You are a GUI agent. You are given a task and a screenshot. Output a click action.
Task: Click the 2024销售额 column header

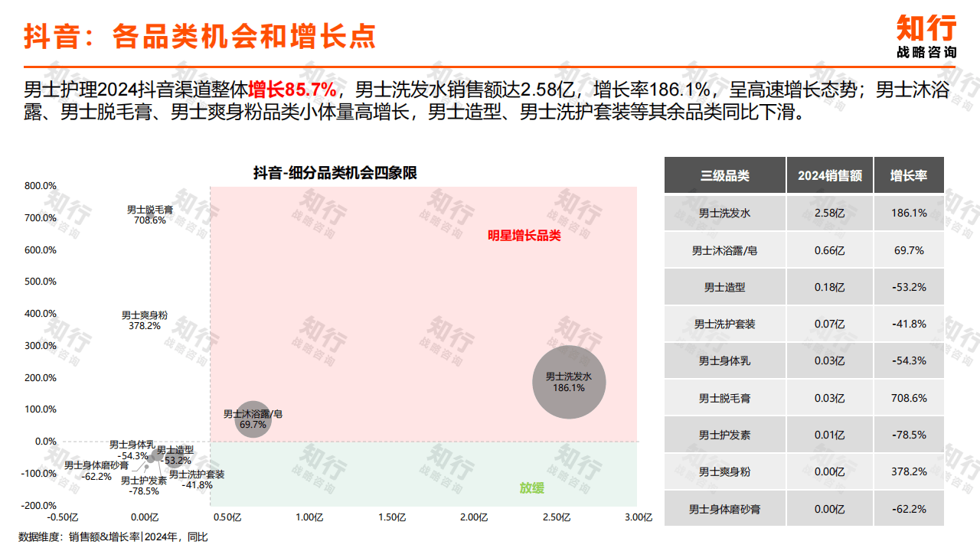pyautogui.click(x=829, y=175)
